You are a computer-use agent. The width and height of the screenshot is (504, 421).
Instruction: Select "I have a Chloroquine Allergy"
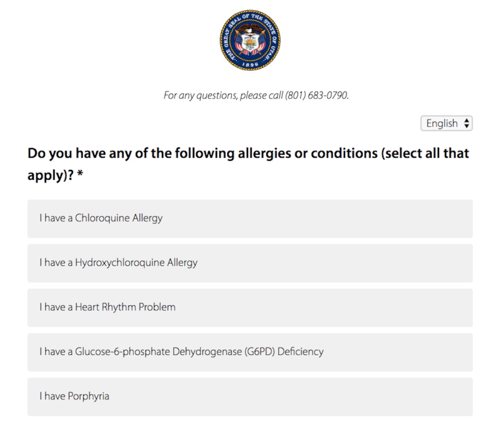[x=250, y=218]
